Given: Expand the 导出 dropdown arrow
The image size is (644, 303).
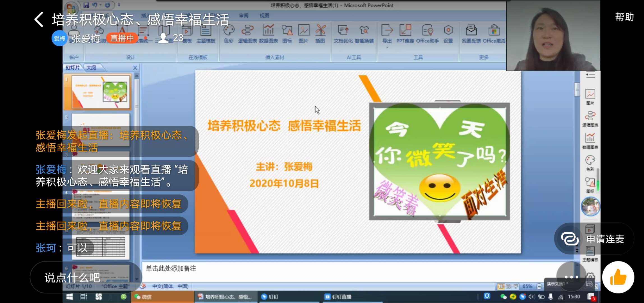Looking at the screenshot, I should click(x=387, y=47).
